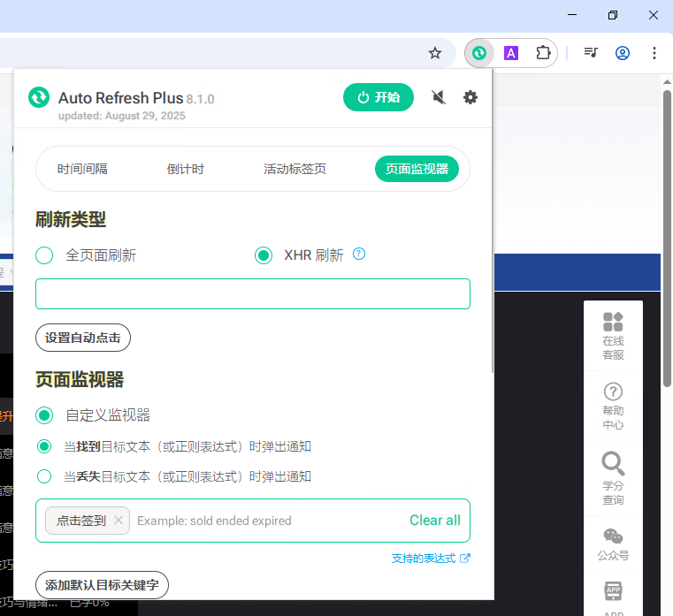Bookmark this page with the star icon
This screenshot has width=673, height=616.
click(435, 53)
